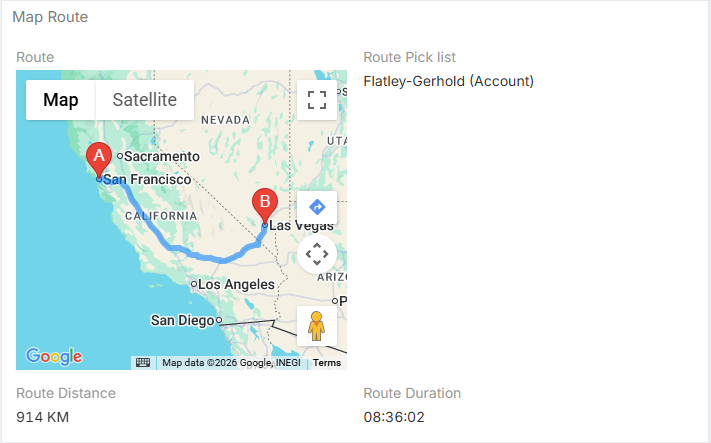Click the Los Angeles city label
Image resolution: width=711 pixels, height=443 pixels.
(x=237, y=285)
